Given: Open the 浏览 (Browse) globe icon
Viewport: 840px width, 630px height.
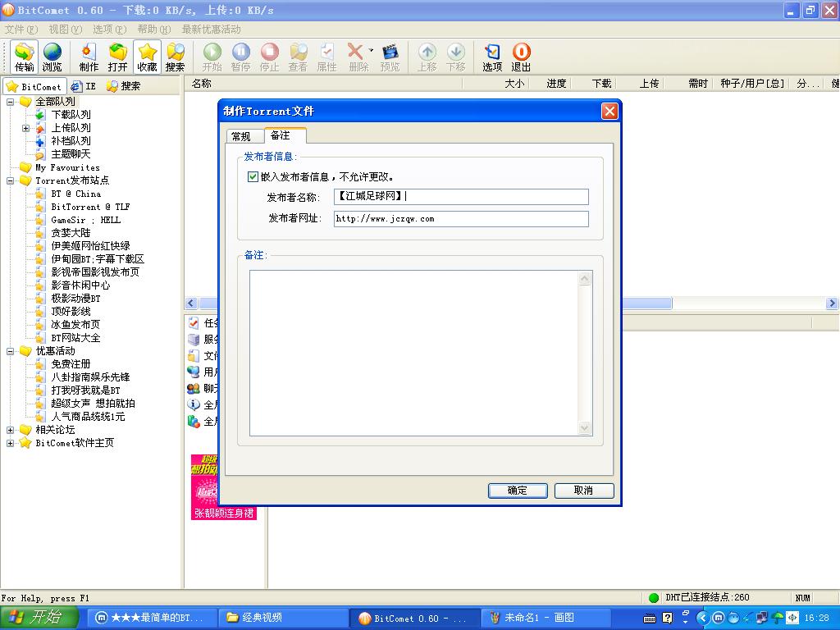Looking at the screenshot, I should [52, 57].
